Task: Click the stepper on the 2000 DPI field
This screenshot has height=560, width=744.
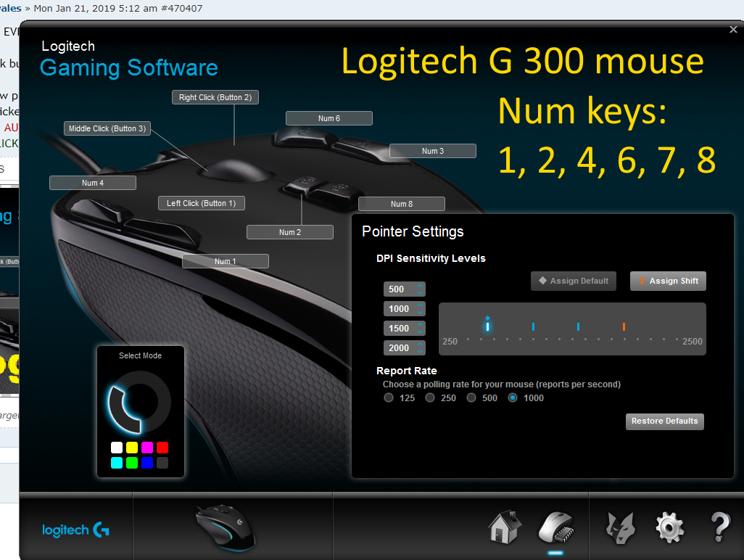Action: point(421,348)
